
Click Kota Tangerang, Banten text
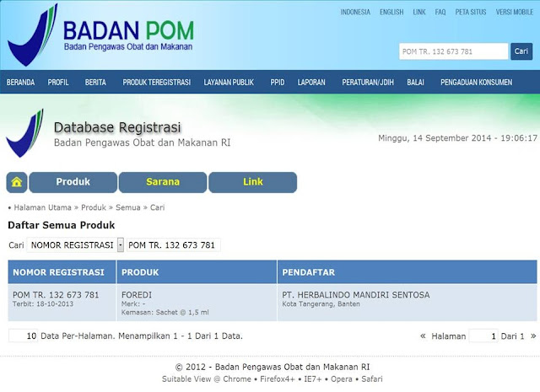coord(321,303)
